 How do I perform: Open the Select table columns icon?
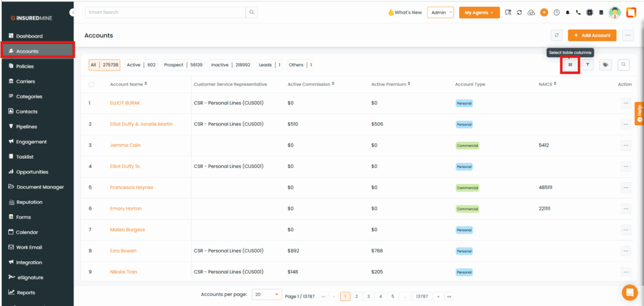570,64
